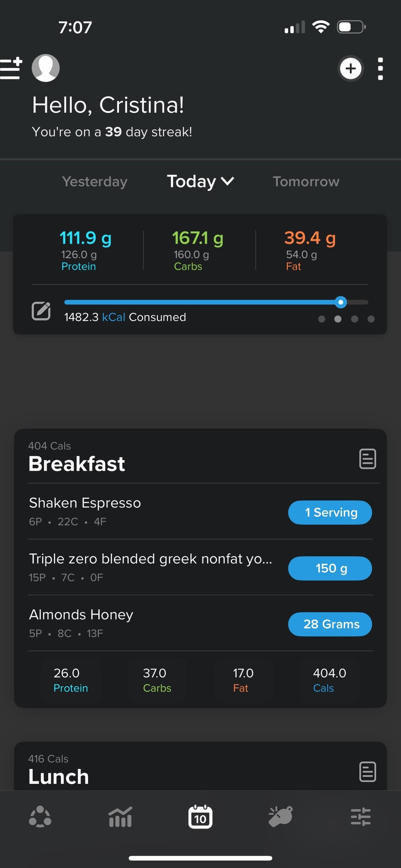Open the settings sliders icon in bottom bar

click(361, 817)
